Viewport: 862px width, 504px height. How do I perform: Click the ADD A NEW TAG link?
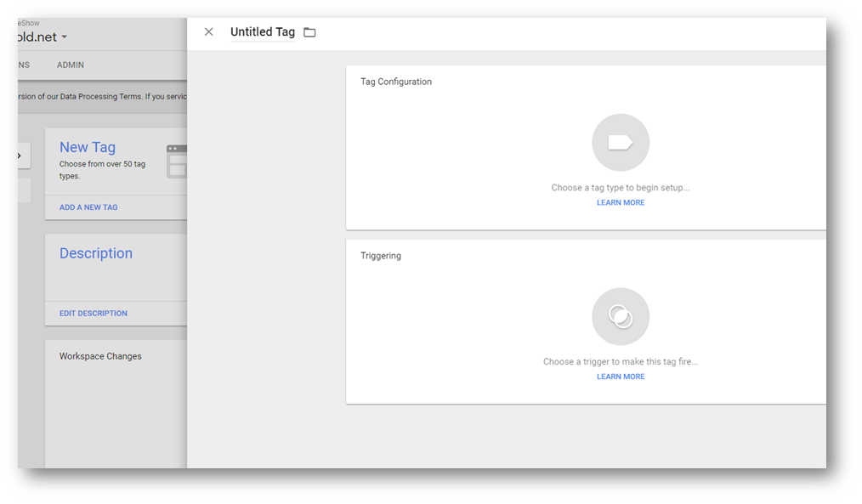click(x=88, y=207)
